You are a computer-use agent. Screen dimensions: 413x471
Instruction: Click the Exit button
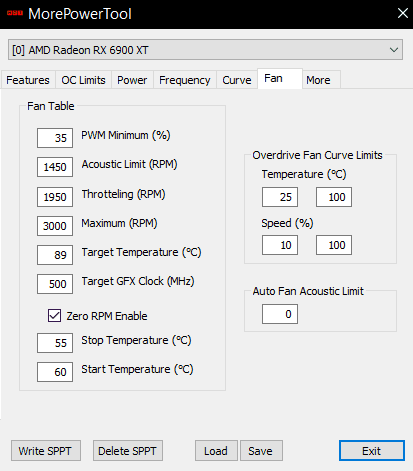coord(372,451)
